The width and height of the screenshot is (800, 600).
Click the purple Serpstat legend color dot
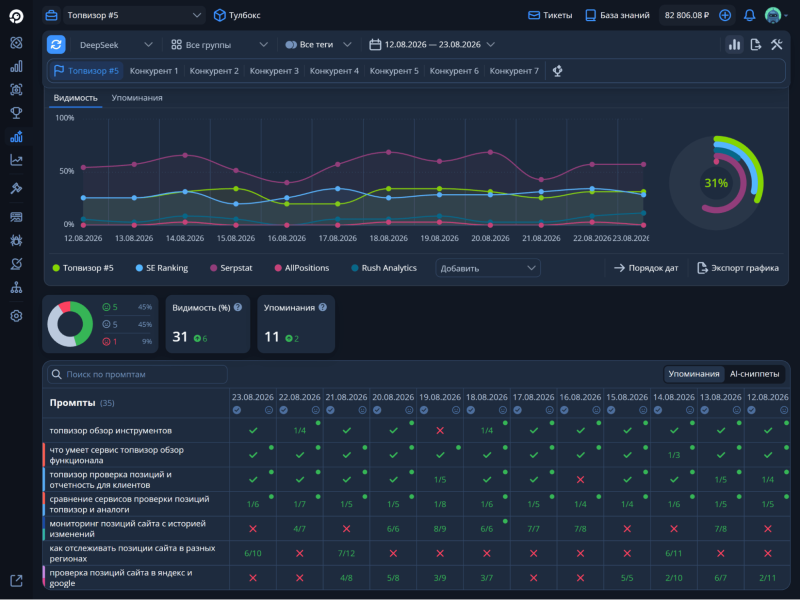[213, 268]
